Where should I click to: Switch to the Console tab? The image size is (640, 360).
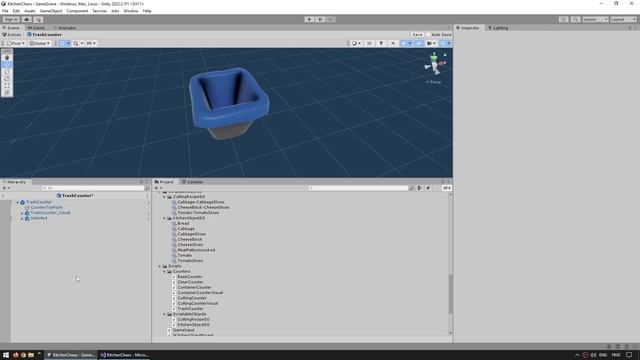pyautogui.click(x=192, y=182)
